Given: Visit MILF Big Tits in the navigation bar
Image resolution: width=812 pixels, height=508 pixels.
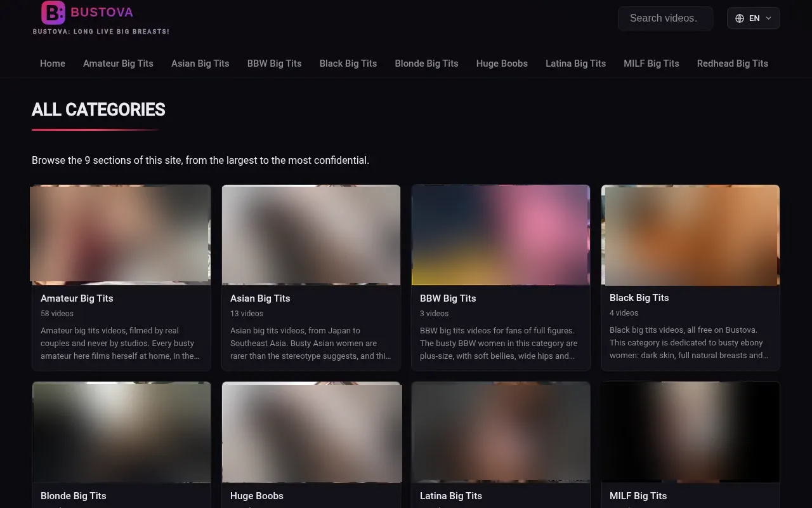Looking at the screenshot, I should (x=652, y=63).
